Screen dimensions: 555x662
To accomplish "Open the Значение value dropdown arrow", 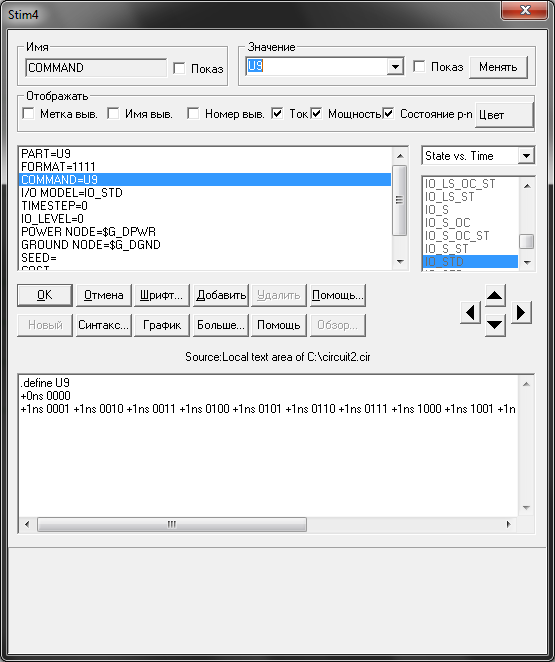I will coord(395,66).
